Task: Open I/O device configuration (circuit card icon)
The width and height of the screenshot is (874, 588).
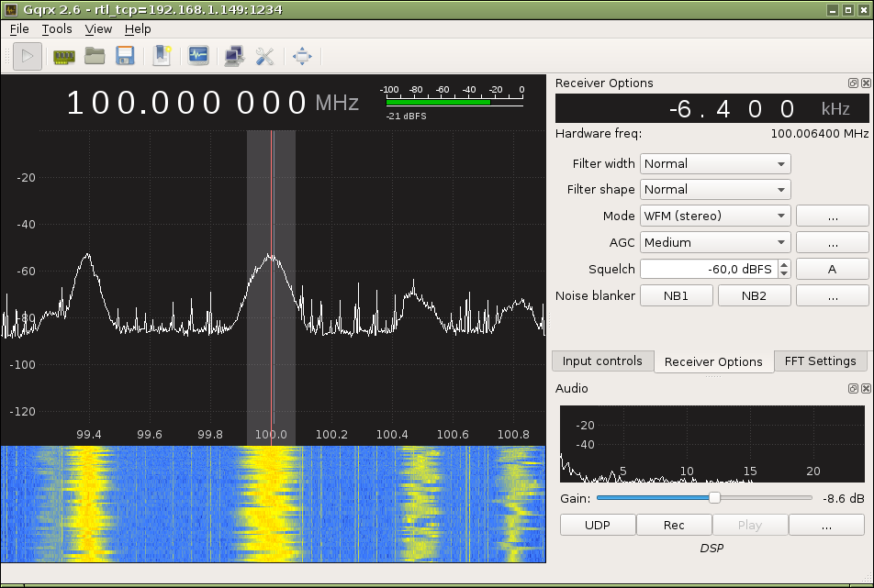Action: click(x=64, y=56)
